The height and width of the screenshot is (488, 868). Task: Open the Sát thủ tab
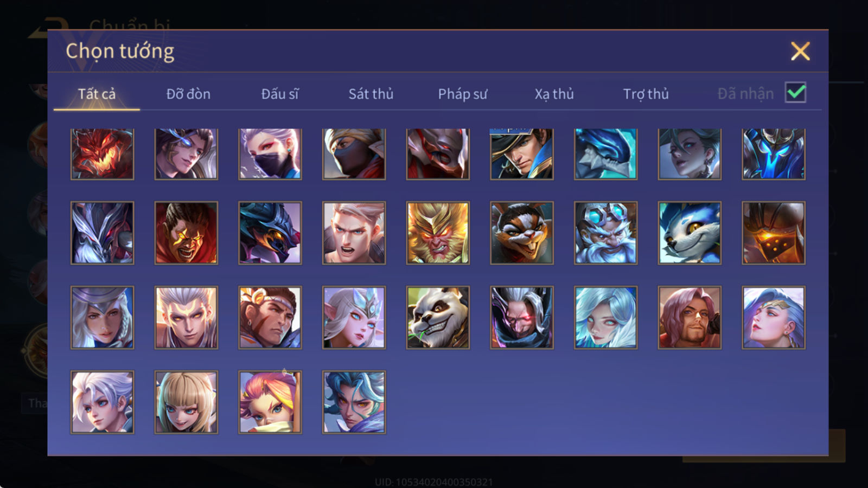(x=371, y=94)
